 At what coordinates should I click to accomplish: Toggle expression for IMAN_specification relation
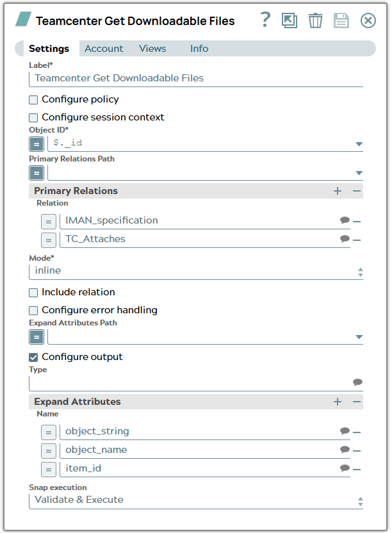tap(49, 222)
